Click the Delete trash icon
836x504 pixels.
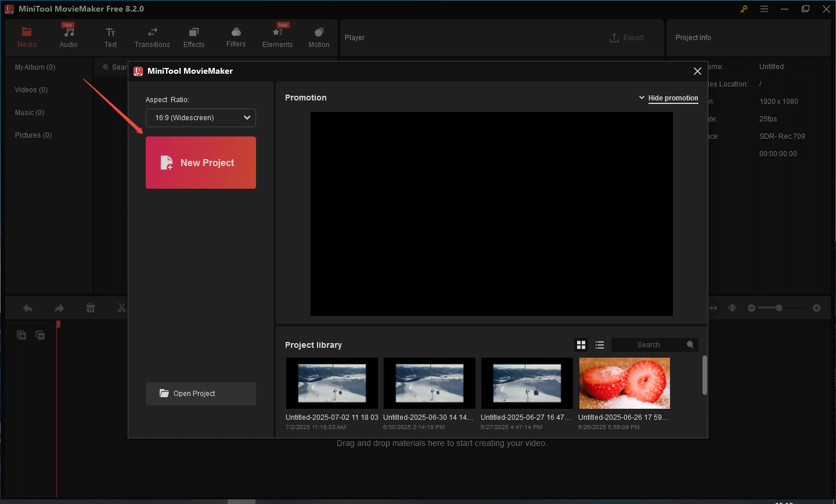[91, 308]
